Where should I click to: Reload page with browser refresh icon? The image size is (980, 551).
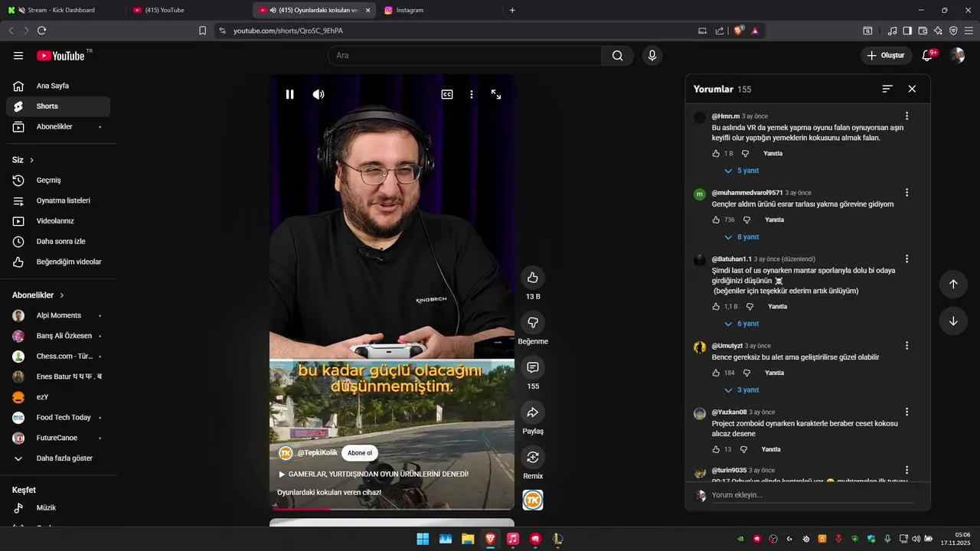(41, 31)
